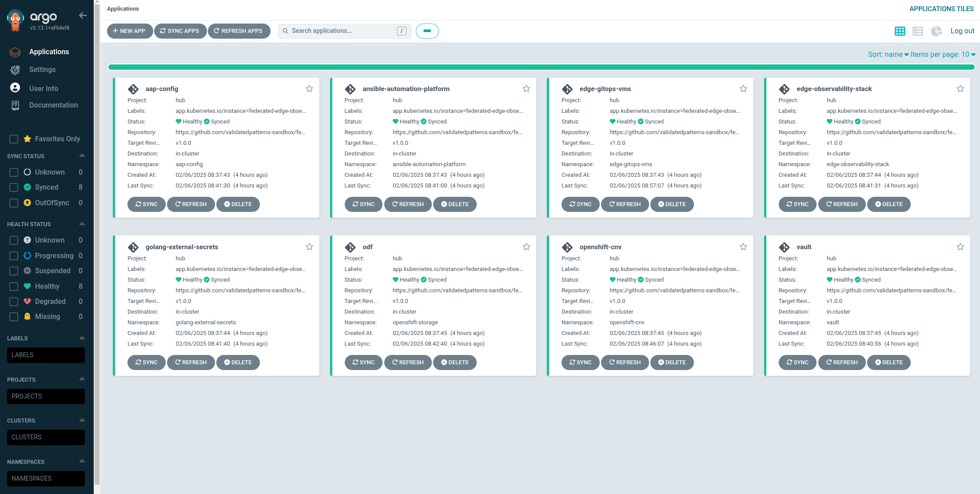The width and height of the screenshot is (980, 494).
Task: Collapse the sidebar with the back arrow
Action: (83, 16)
